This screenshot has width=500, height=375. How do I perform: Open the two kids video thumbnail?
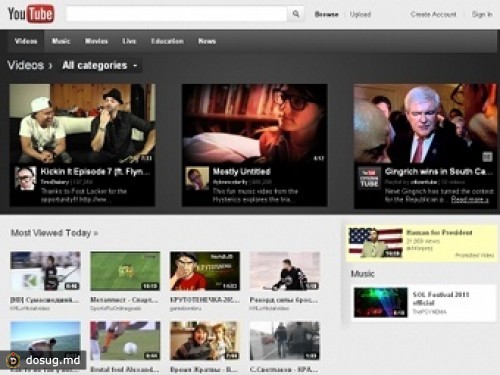coord(205,341)
